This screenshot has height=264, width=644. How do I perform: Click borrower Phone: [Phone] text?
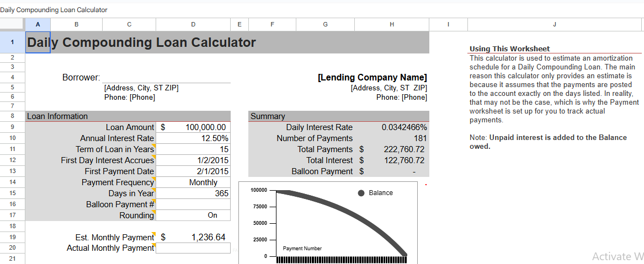tap(129, 98)
